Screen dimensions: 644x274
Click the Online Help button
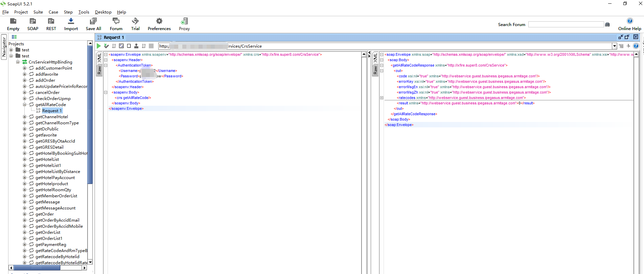(x=629, y=21)
